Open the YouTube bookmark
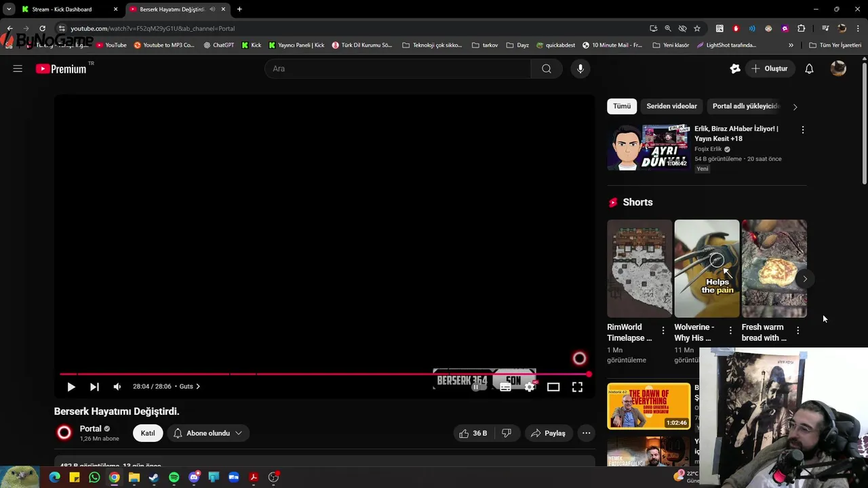The width and height of the screenshot is (868, 488). pos(111,45)
